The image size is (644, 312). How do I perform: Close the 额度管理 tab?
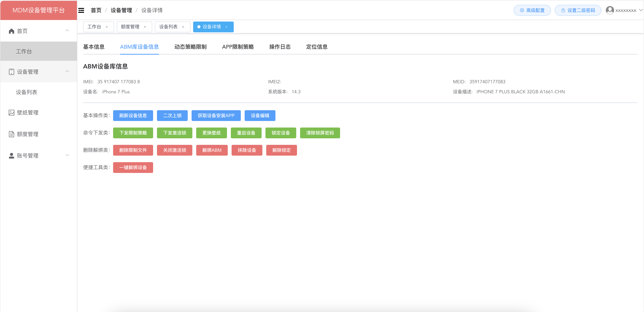click(x=145, y=27)
